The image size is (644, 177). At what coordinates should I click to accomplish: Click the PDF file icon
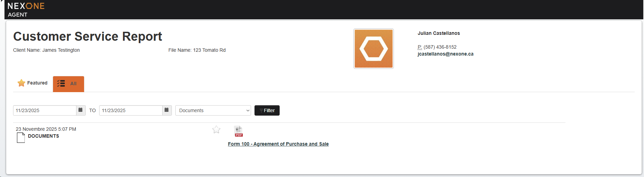click(x=238, y=131)
